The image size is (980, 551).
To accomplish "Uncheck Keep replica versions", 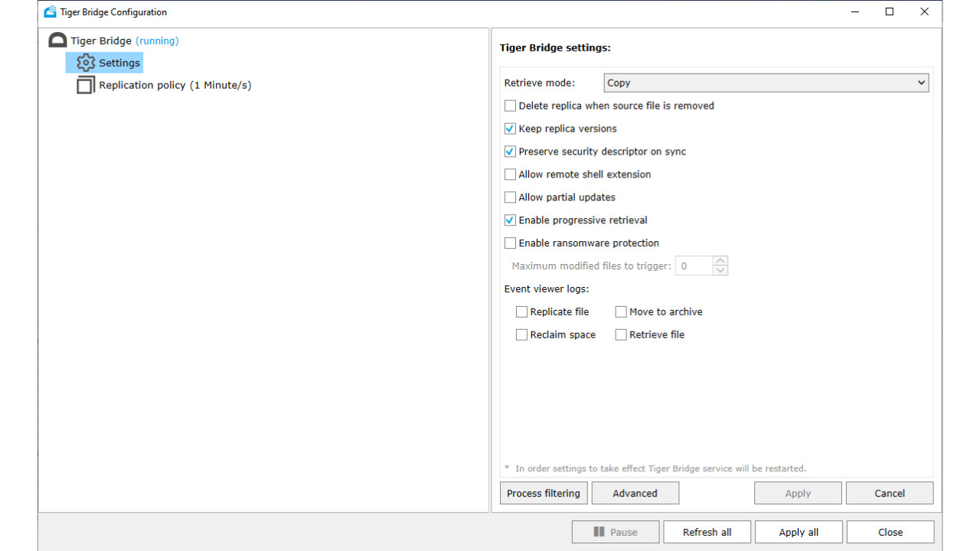I will pos(511,129).
